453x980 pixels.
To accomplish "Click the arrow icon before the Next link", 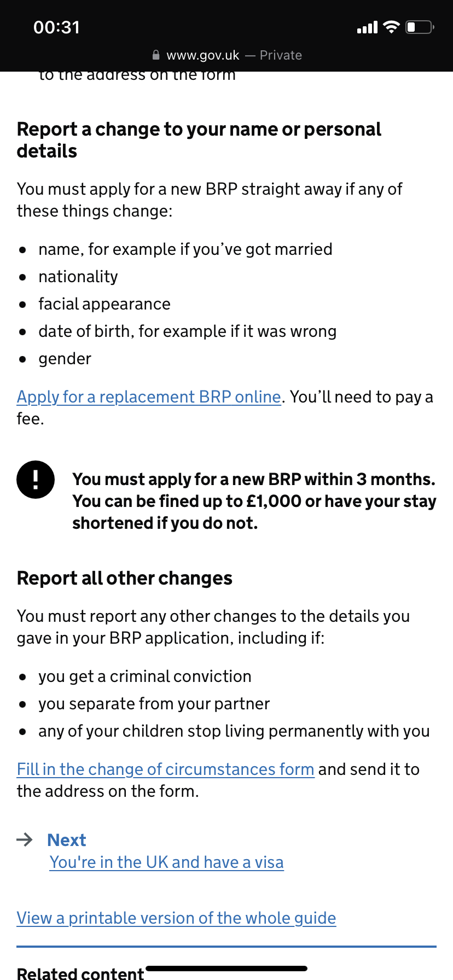I will click(24, 839).
